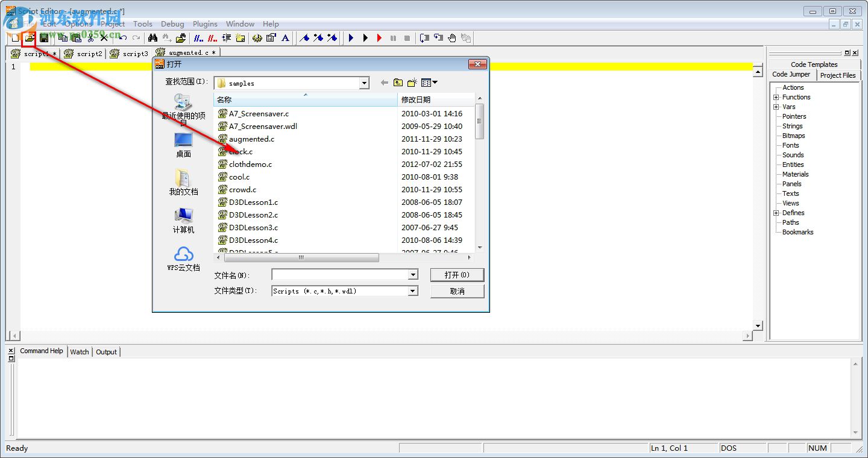Go up one folder level in the dialog
Viewport: 868px width, 458px height.
click(398, 83)
